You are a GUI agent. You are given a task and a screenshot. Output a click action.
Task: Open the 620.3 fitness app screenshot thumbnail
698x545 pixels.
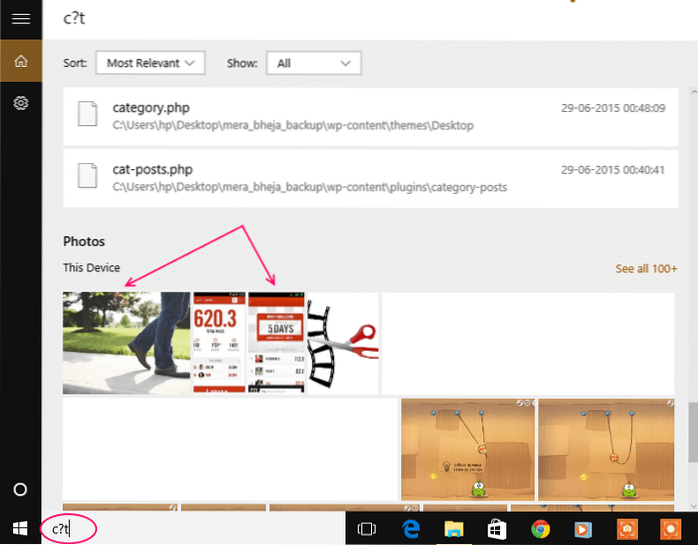tap(218, 343)
